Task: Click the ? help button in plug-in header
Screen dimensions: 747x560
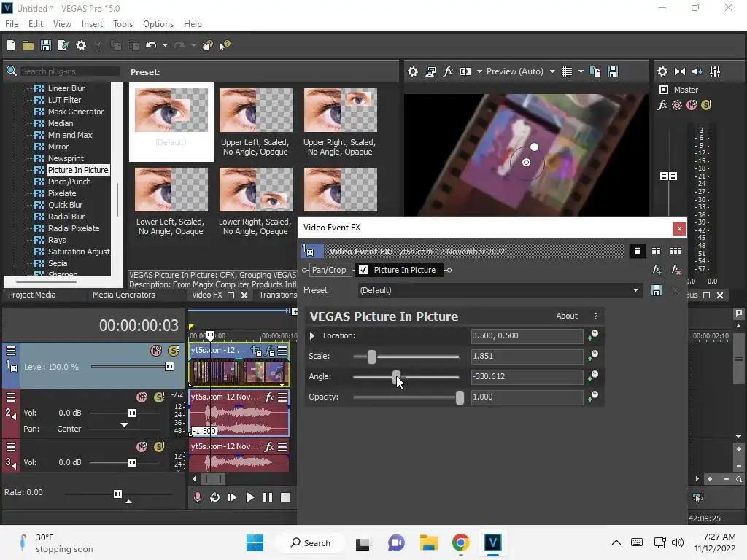Action: [x=595, y=316]
